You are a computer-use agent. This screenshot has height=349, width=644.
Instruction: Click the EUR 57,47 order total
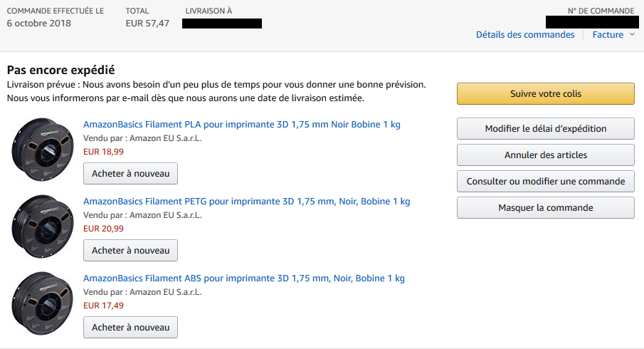tap(147, 24)
